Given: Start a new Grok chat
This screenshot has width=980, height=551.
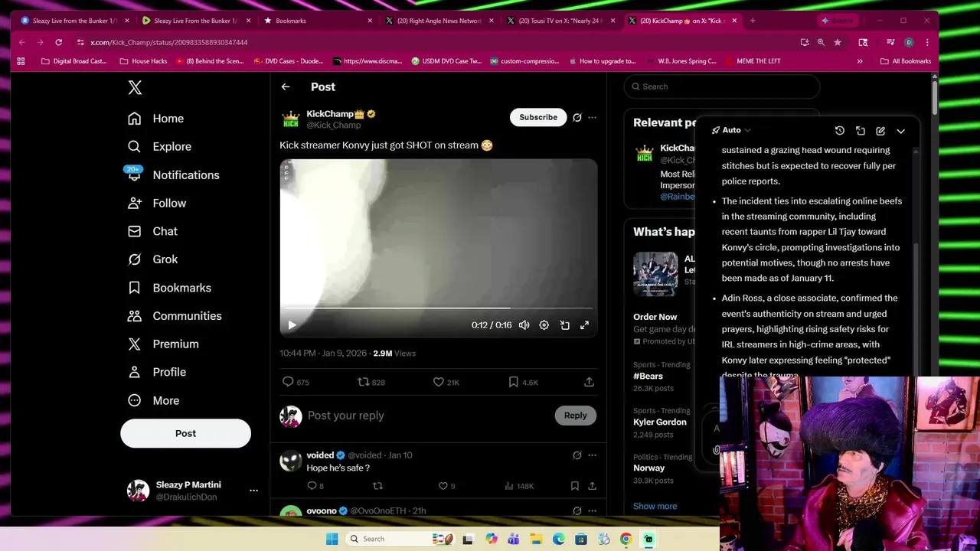Looking at the screenshot, I should (x=880, y=131).
